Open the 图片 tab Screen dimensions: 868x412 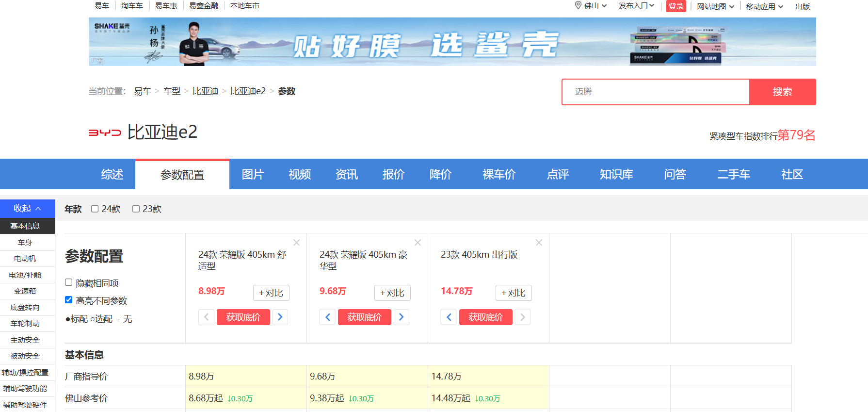click(253, 174)
